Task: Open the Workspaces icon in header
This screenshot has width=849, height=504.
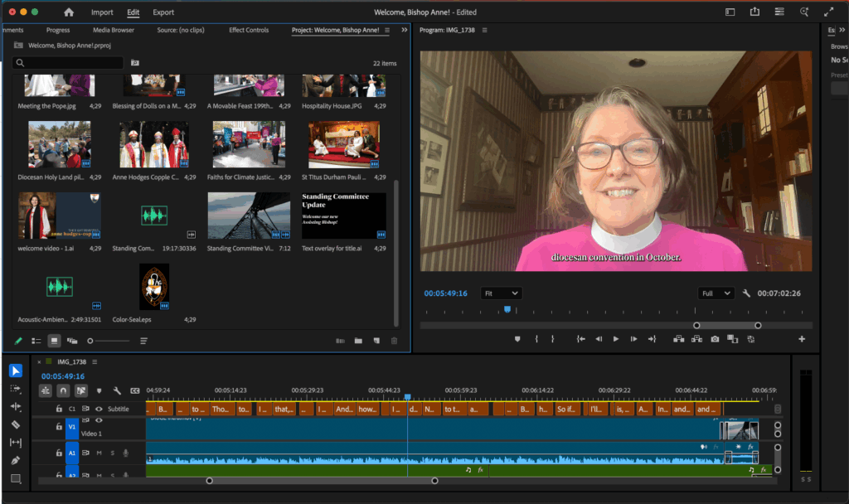Action: click(779, 12)
